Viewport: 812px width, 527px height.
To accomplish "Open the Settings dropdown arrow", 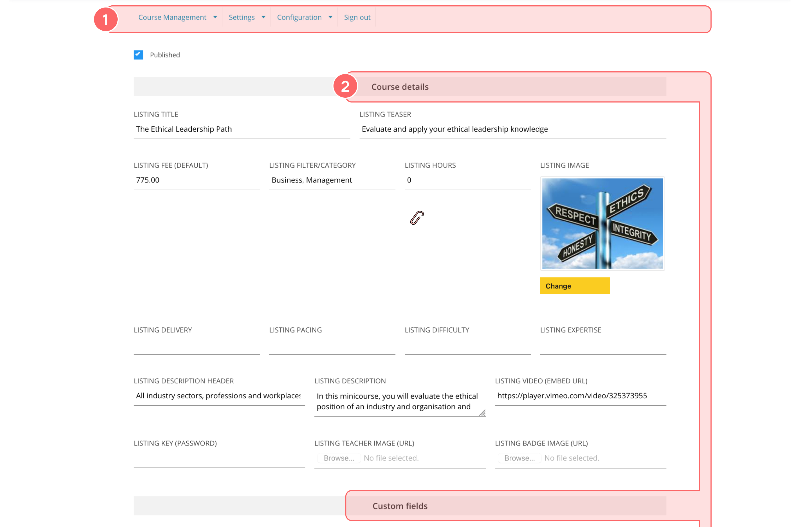I will [x=263, y=17].
